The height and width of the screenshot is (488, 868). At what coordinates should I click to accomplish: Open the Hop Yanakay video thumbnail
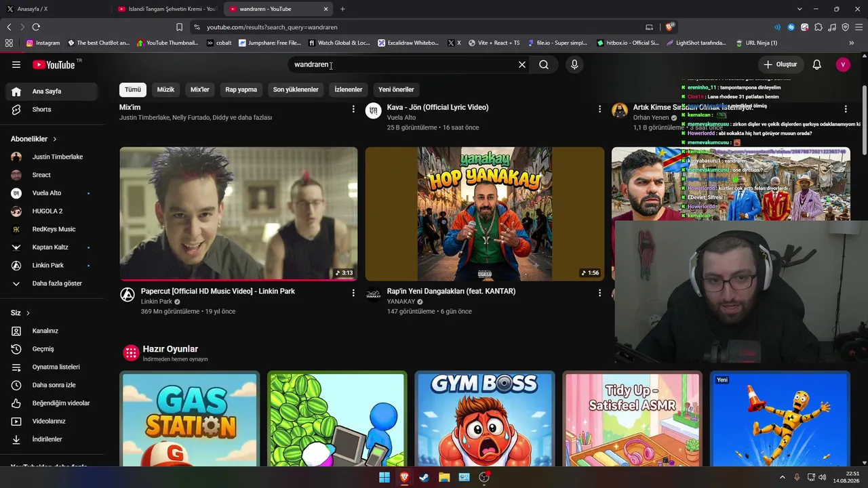(x=485, y=213)
